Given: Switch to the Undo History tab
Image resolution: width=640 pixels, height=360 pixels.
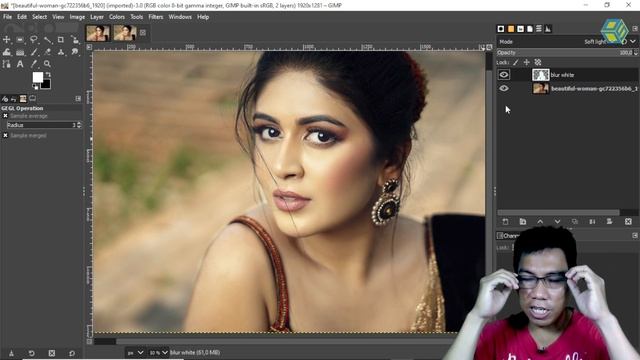Looking at the screenshot, I should click(14, 99).
